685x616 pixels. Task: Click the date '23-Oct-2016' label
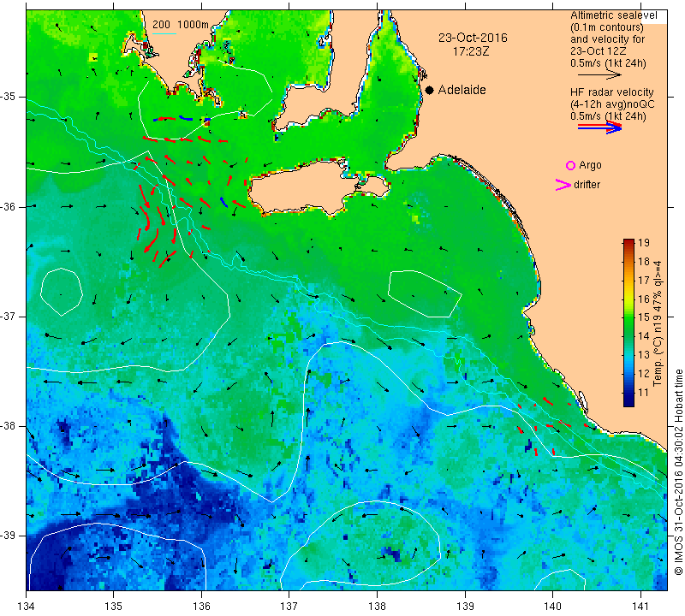coord(473,38)
